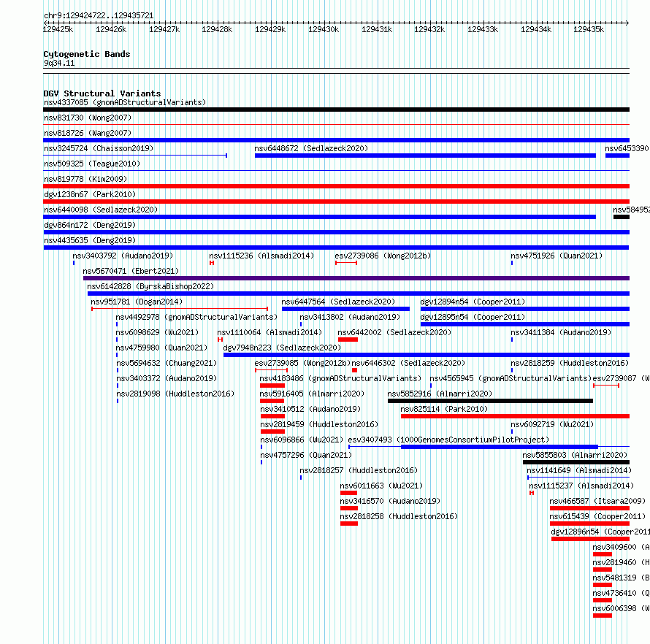Click nsv5852916 (Almarri2020) label
The image size is (650, 644).
(440, 394)
